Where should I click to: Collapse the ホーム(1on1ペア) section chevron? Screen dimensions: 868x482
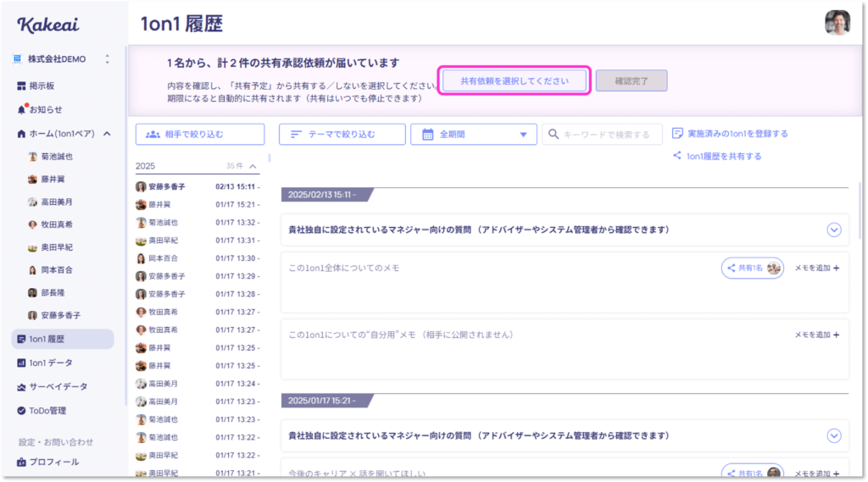107,133
